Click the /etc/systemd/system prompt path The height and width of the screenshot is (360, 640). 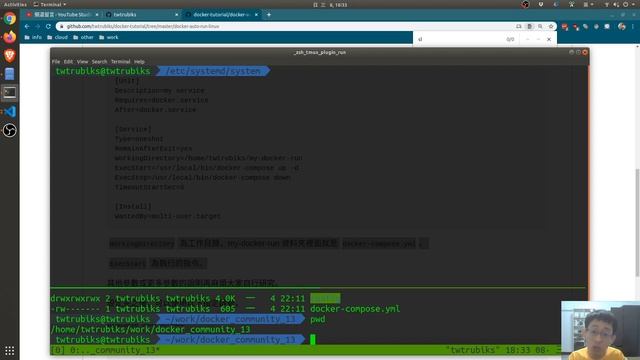(x=213, y=71)
